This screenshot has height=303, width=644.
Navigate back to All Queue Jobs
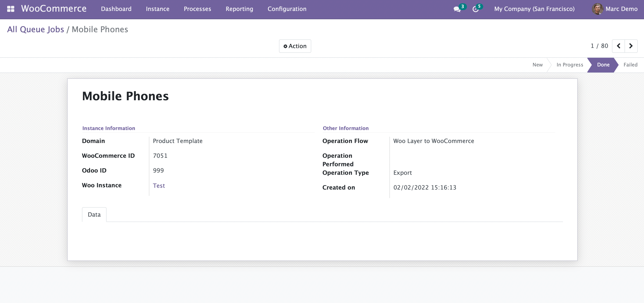pyautogui.click(x=36, y=30)
